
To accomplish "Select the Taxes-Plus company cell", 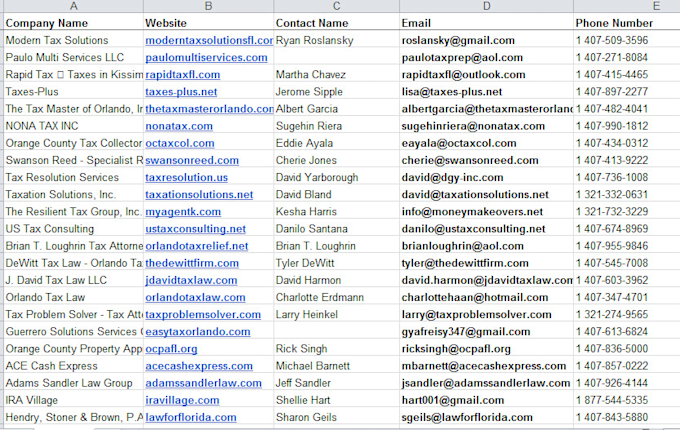I will tap(74, 91).
